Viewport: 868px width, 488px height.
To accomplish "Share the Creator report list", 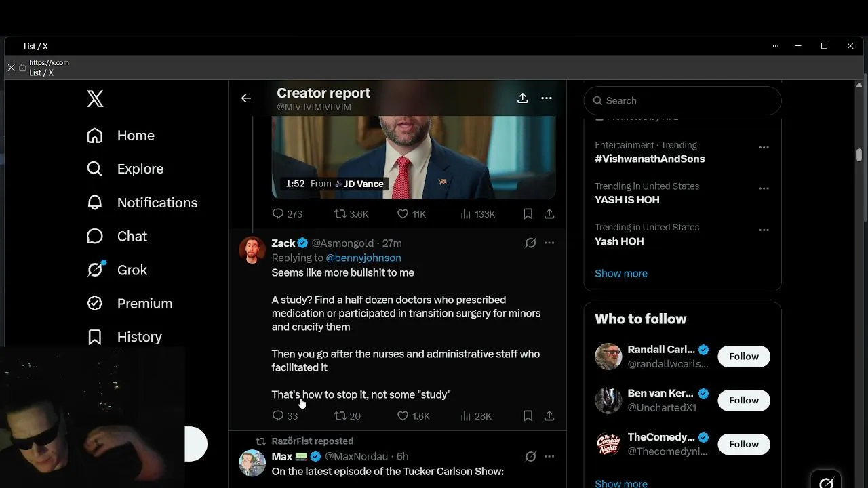I will [x=522, y=98].
